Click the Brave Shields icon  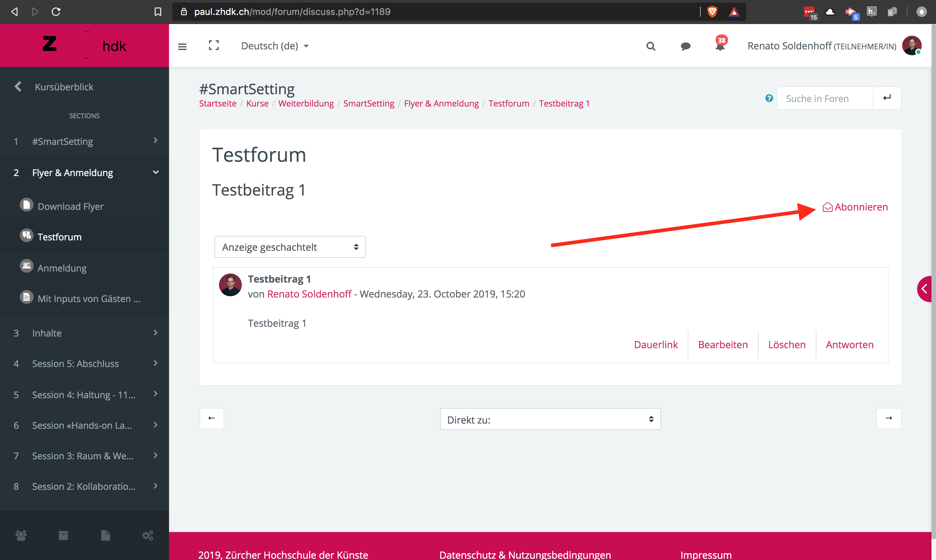tap(712, 12)
